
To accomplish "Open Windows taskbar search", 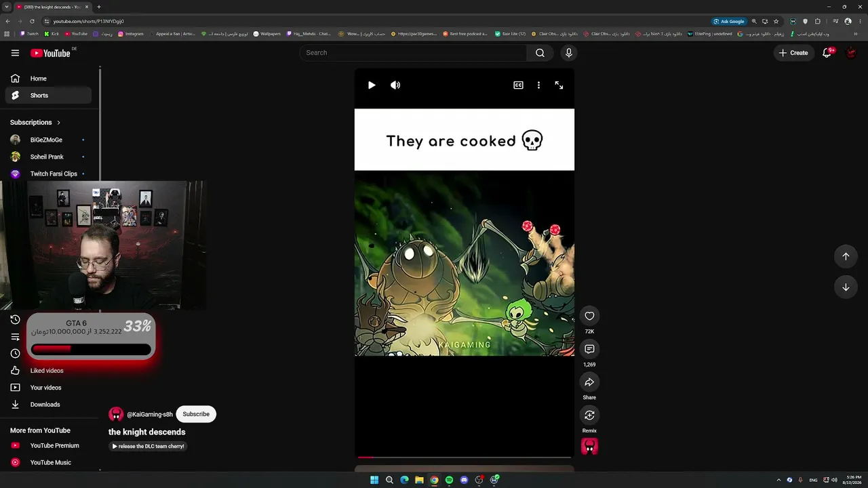I will click(389, 480).
